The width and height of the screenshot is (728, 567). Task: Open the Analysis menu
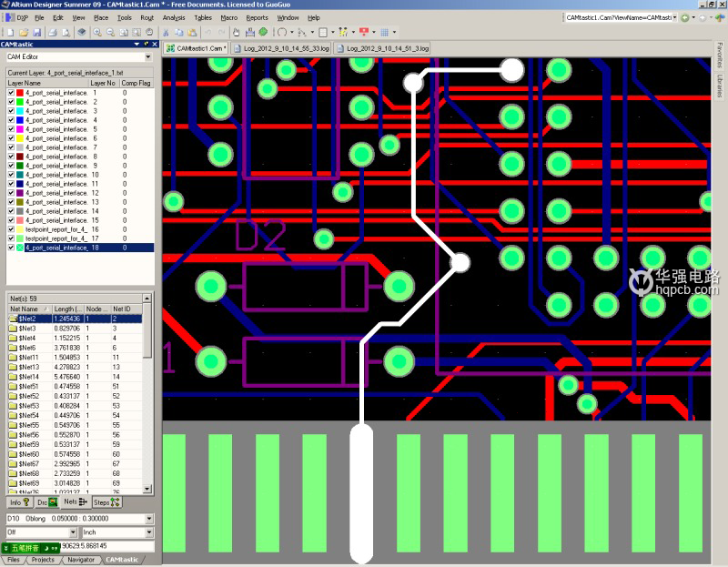pyautogui.click(x=173, y=17)
